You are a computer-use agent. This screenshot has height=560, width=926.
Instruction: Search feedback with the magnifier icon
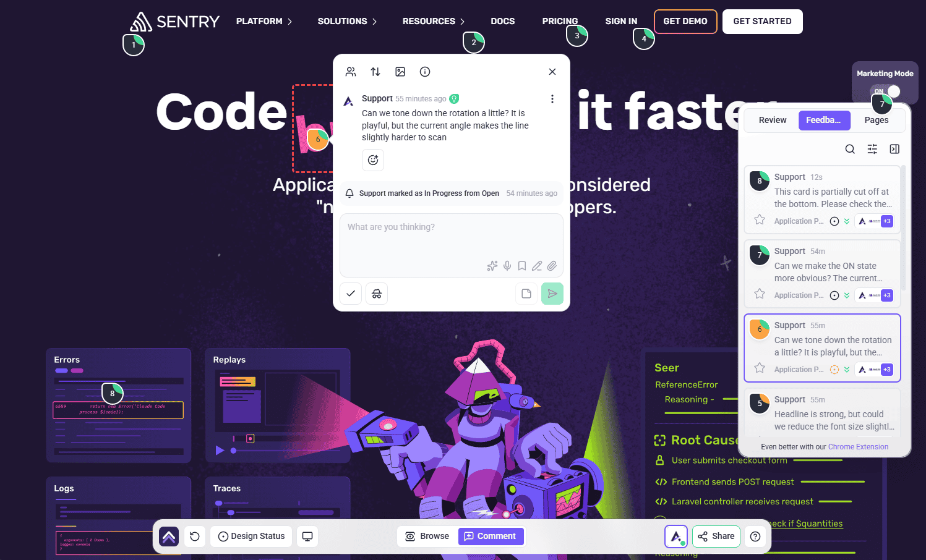(x=850, y=149)
